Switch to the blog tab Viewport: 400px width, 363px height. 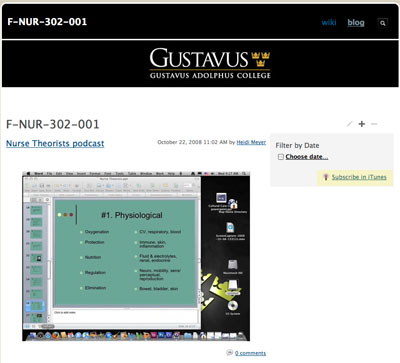point(356,22)
